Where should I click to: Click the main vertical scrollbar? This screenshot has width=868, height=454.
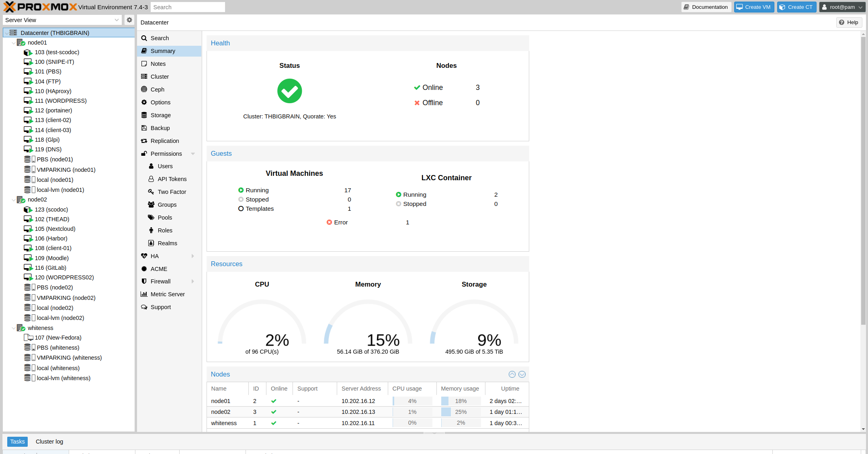[863, 181]
